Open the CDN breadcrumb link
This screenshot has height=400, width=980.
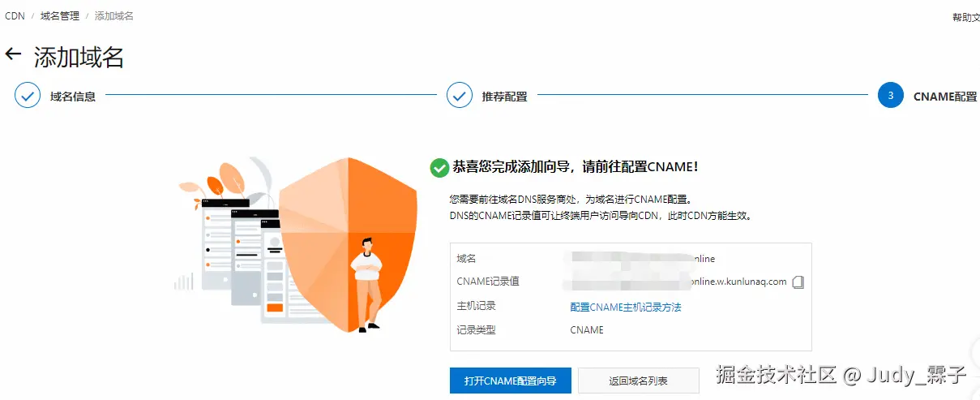click(x=15, y=16)
